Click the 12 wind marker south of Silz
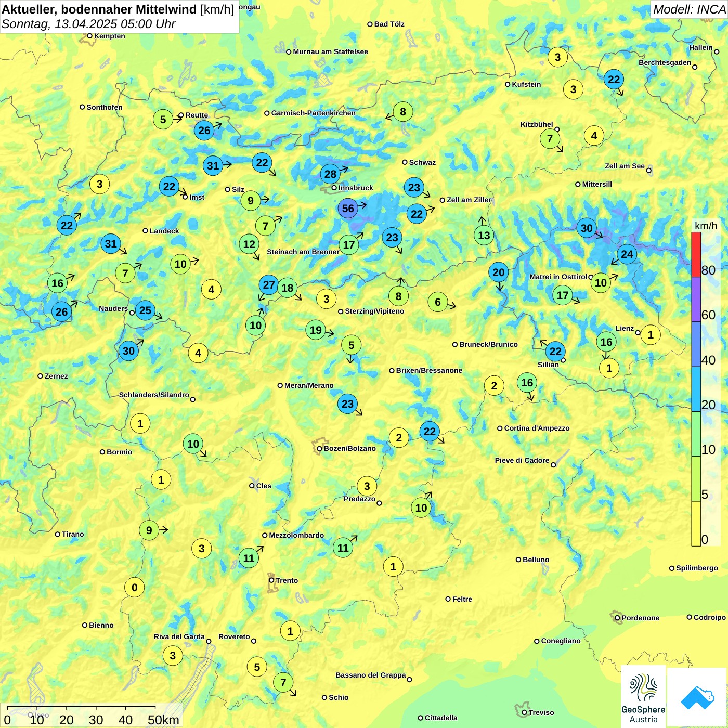Image resolution: width=728 pixels, height=728 pixels. 250,244
